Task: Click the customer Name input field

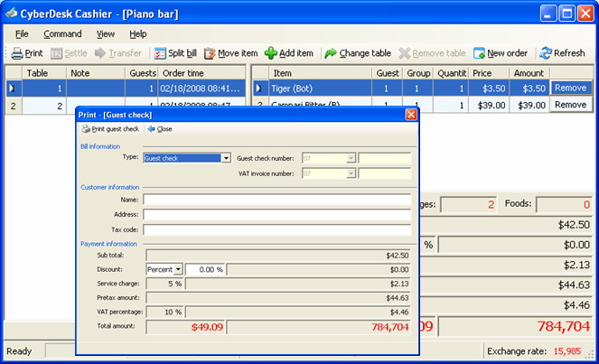Action: (276, 200)
